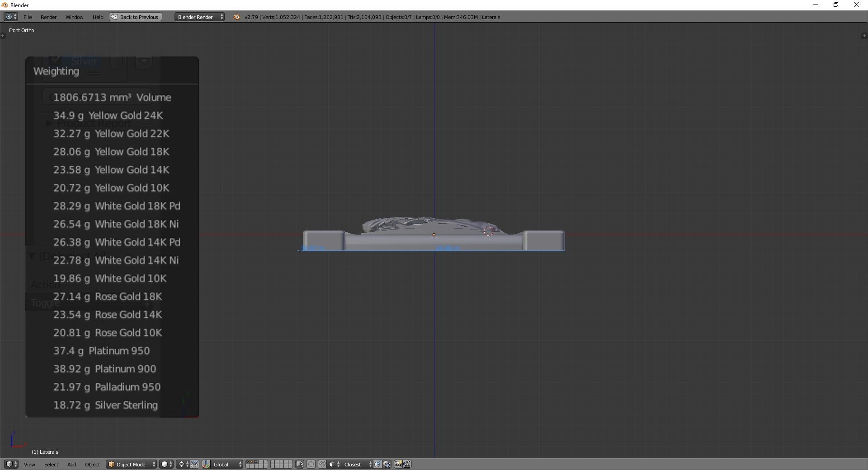Open the Info editor type selector
868x470 pixels.
click(11, 17)
